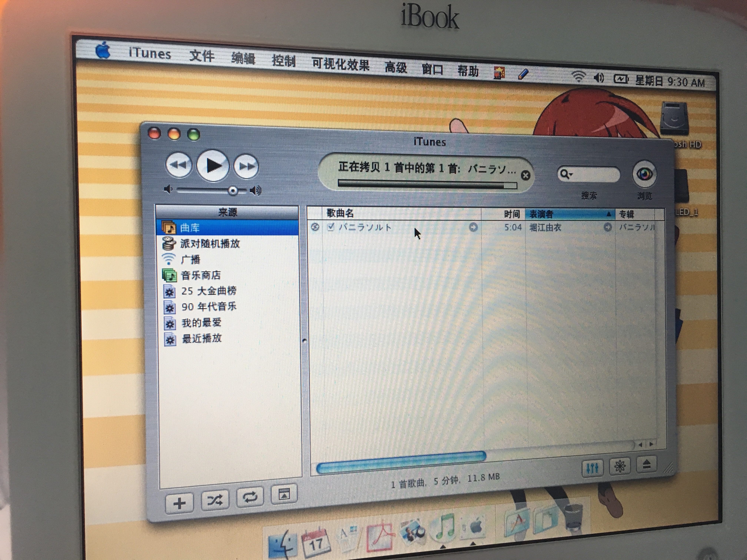Image resolution: width=747 pixels, height=560 pixels.
Task: Click the menu bar volume icon
Action: (598, 78)
